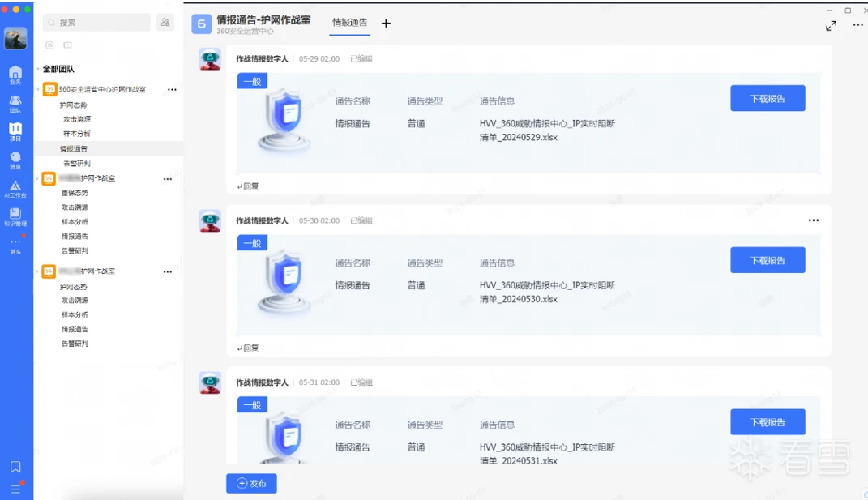
Task: Click the 发布 publish button
Action: point(251,484)
